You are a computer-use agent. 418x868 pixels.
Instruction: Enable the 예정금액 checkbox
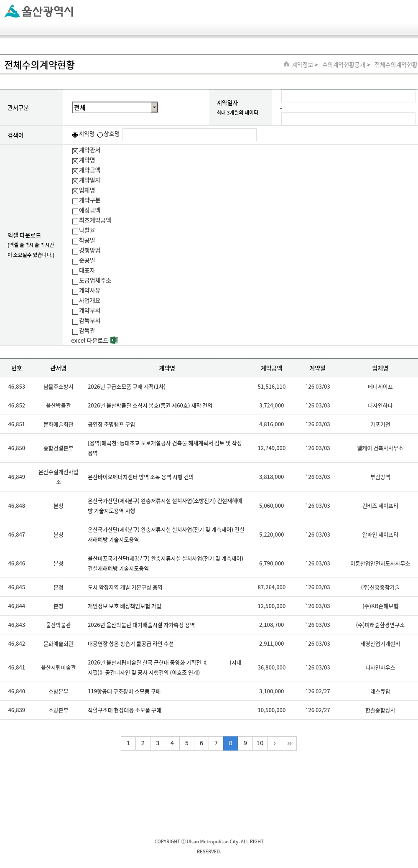(x=75, y=211)
